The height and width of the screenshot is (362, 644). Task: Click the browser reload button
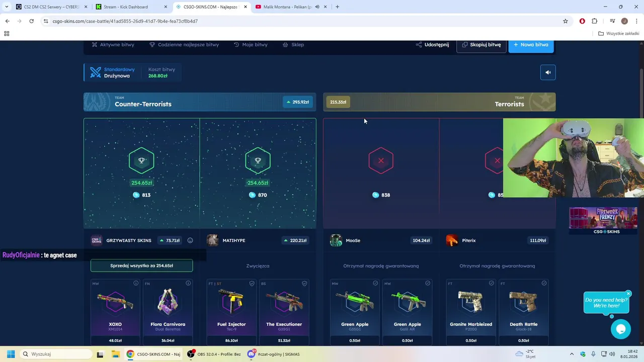[31, 21]
